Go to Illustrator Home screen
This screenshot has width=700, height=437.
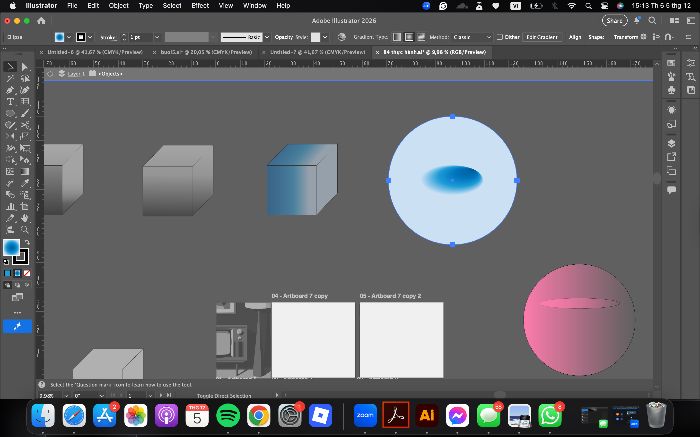pyautogui.click(x=41, y=21)
